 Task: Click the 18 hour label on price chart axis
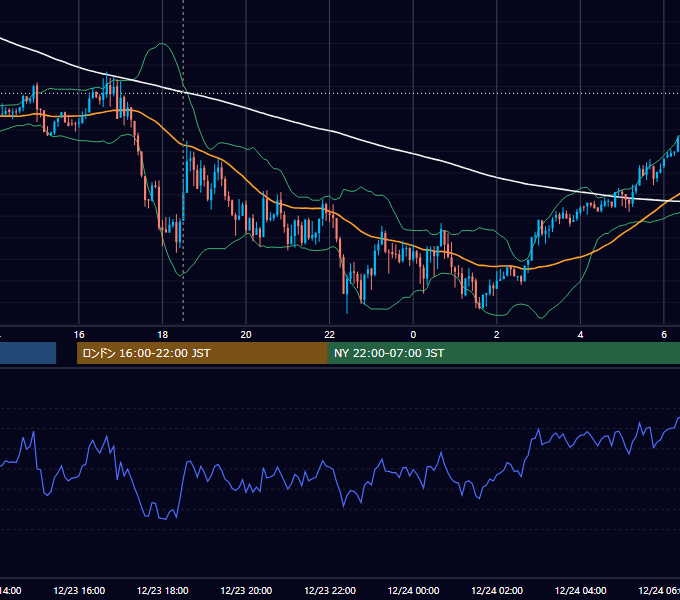163,335
